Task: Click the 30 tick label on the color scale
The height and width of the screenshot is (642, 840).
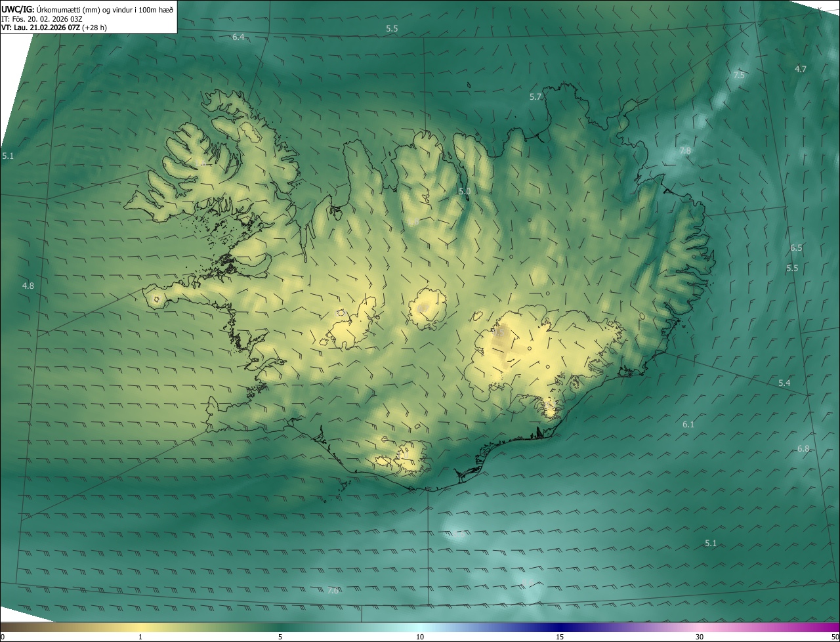Action: pos(700,637)
